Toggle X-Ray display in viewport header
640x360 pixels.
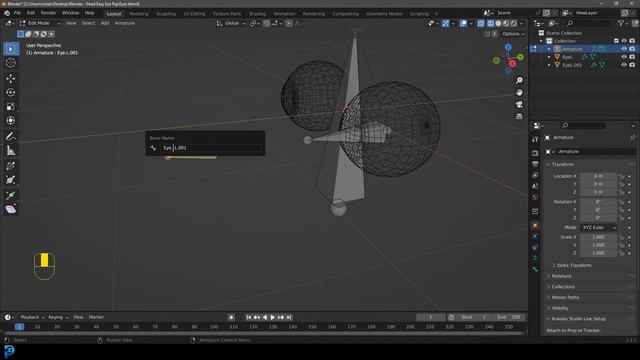click(481, 24)
